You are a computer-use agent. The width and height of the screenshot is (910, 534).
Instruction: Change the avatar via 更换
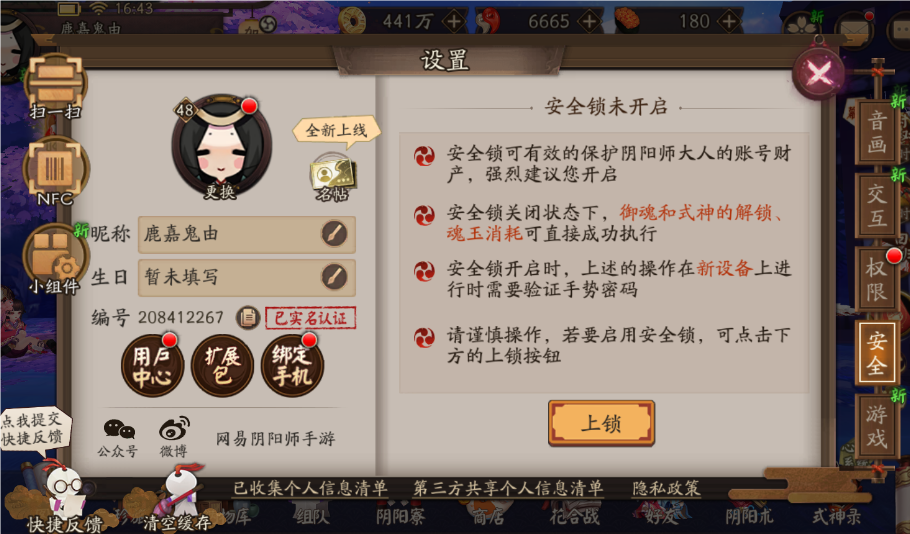pos(221,146)
